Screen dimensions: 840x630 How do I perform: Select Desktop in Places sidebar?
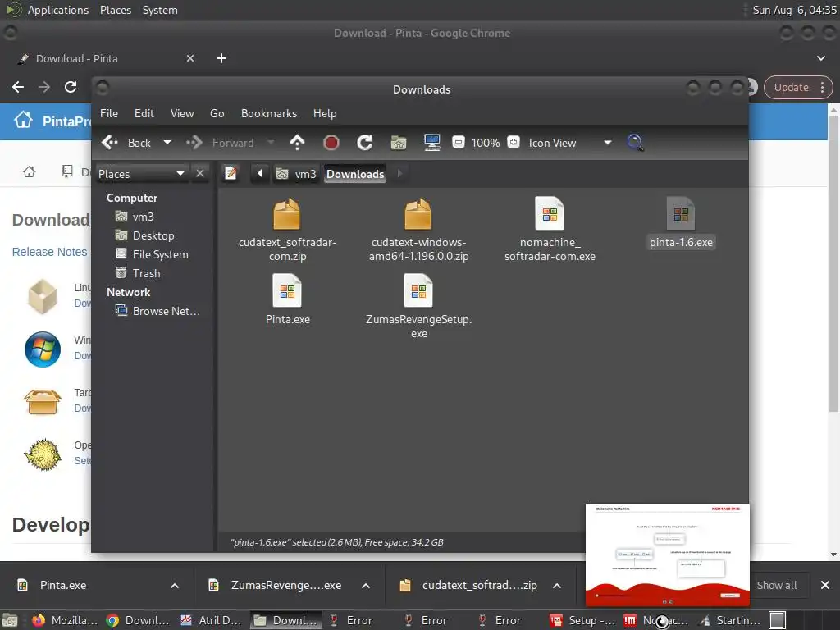[x=144, y=235]
